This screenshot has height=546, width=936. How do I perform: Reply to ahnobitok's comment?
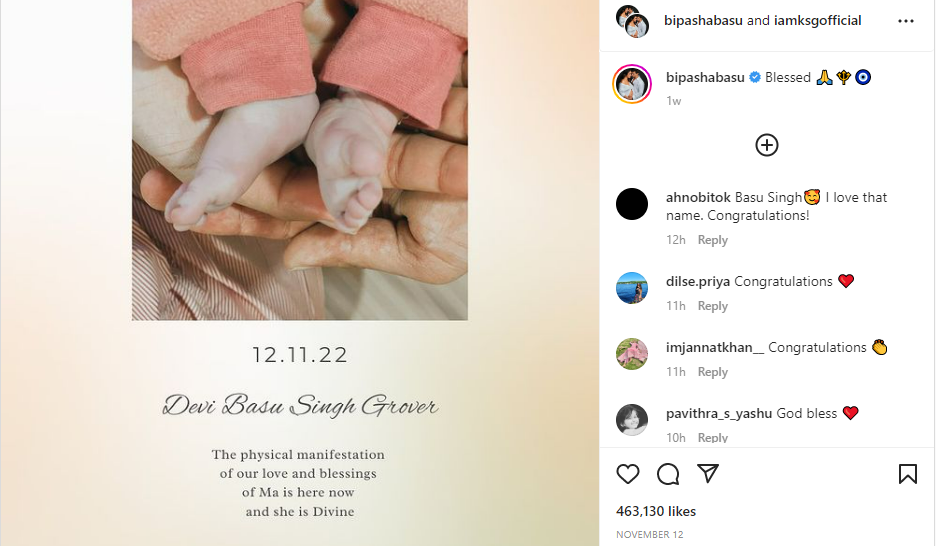[713, 240]
